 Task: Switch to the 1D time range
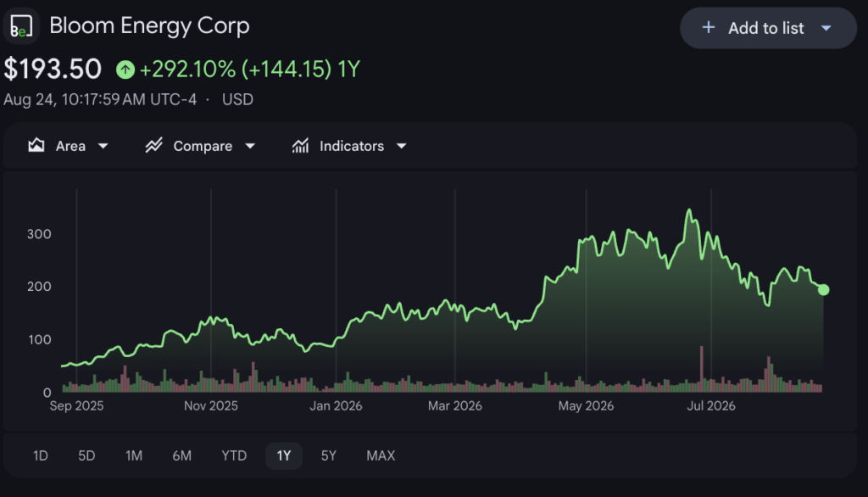point(41,456)
